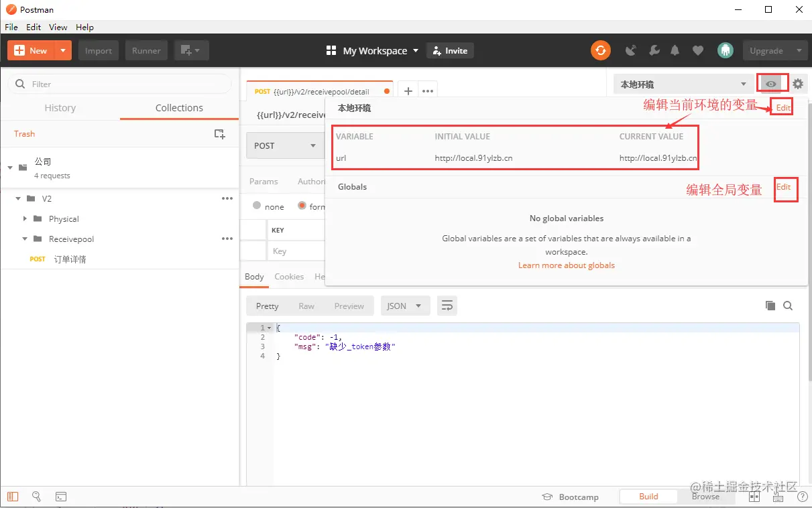Open the Edit menu
Screen dimensions: 812x508
[34, 27]
